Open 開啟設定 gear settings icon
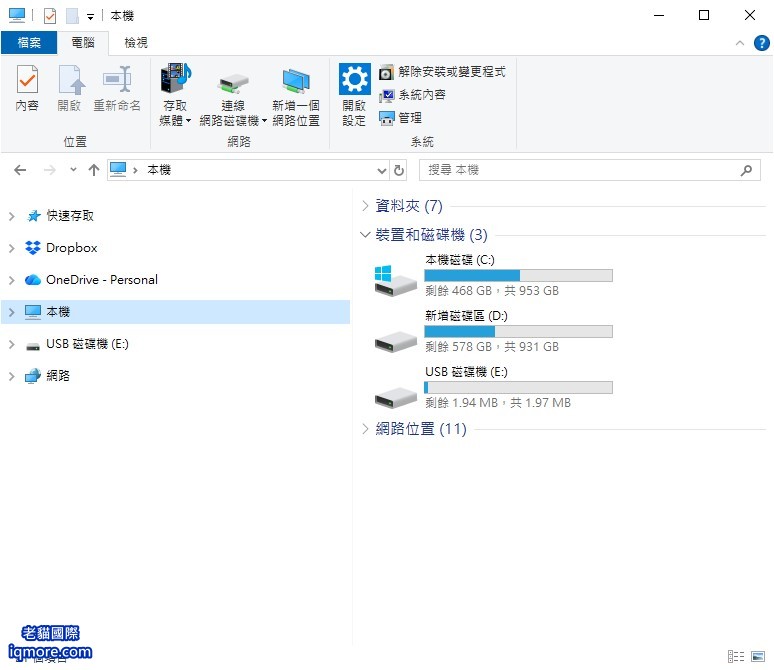Viewport: 774px width, 670px height. 354,79
